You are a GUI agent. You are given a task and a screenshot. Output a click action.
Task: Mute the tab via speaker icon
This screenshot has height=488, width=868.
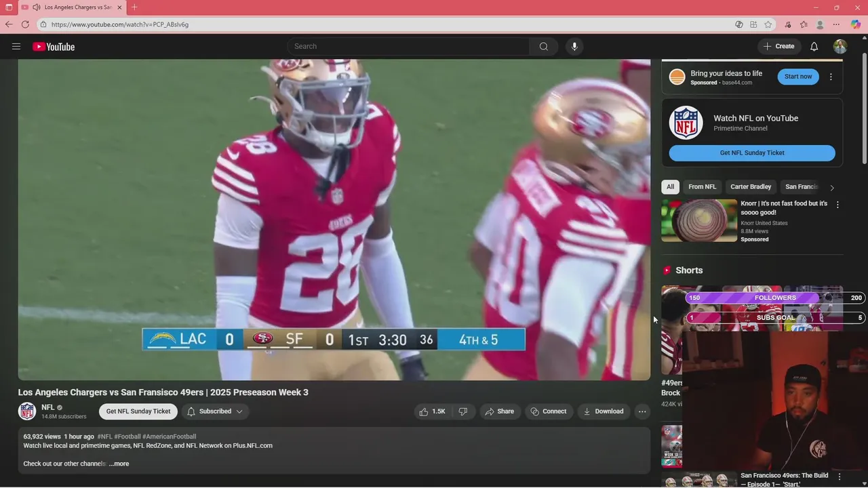click(36, 7)
